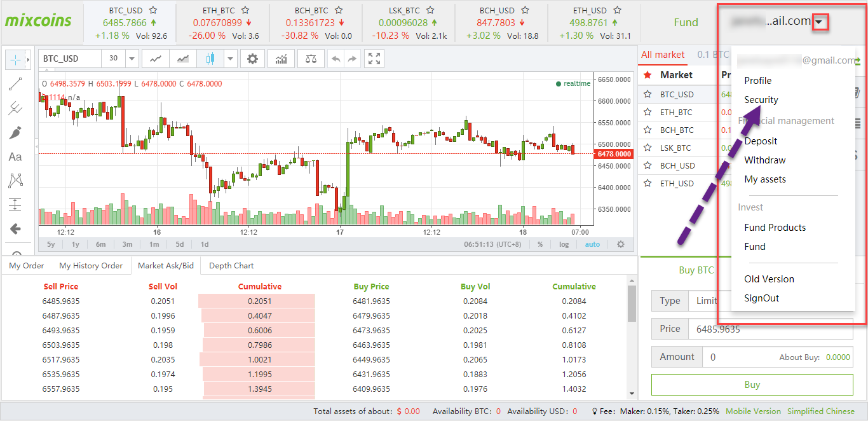This screenshot has width=868, height=421.
Task: Select Fund entry below Fund Products
Action: (x=755, y=247)
